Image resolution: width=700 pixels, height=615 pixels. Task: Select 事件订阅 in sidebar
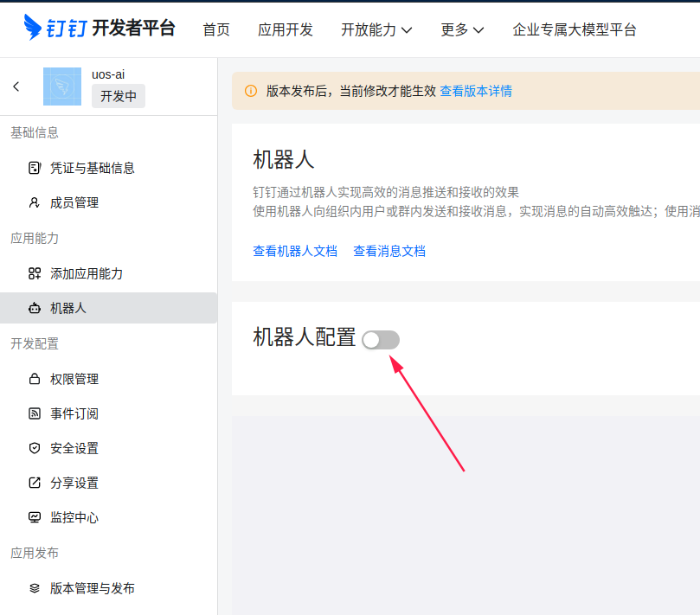point(108,413)
